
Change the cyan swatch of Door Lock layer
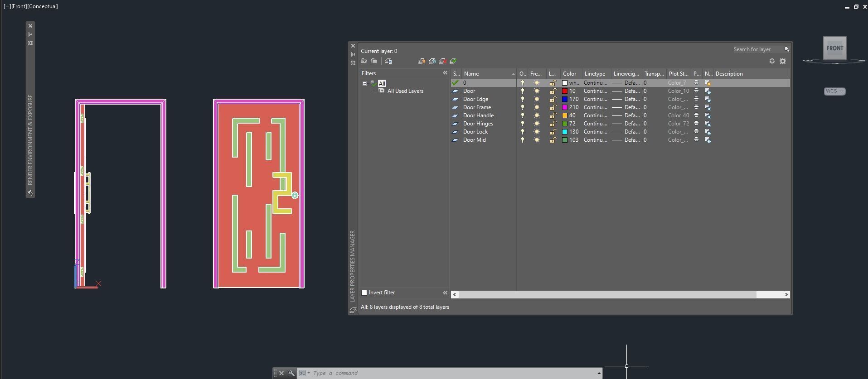[x=565, y=132]
